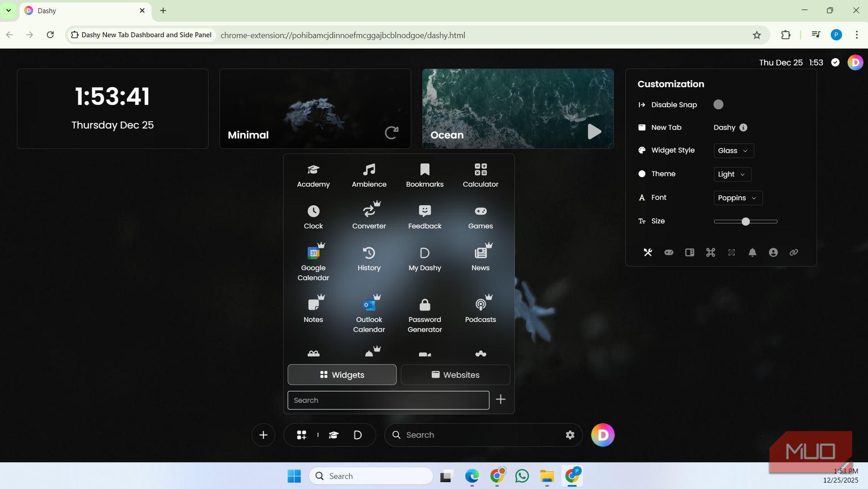The height and width of the screenshot is (489, 868).
Task: Open the My Dashy icon in dock
Action: tap(358, 435)
